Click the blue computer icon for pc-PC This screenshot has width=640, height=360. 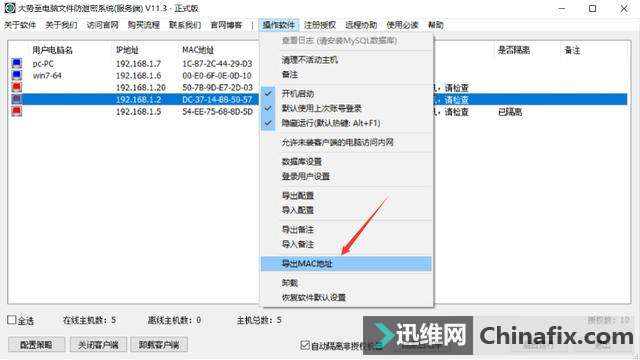click(x=16, y=63)
